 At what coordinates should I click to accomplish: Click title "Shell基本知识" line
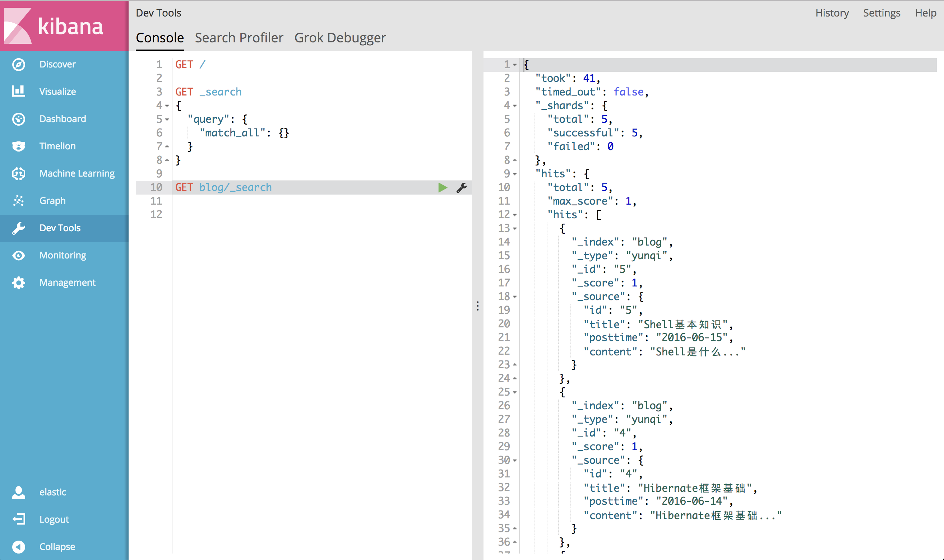tap(658, 325)
